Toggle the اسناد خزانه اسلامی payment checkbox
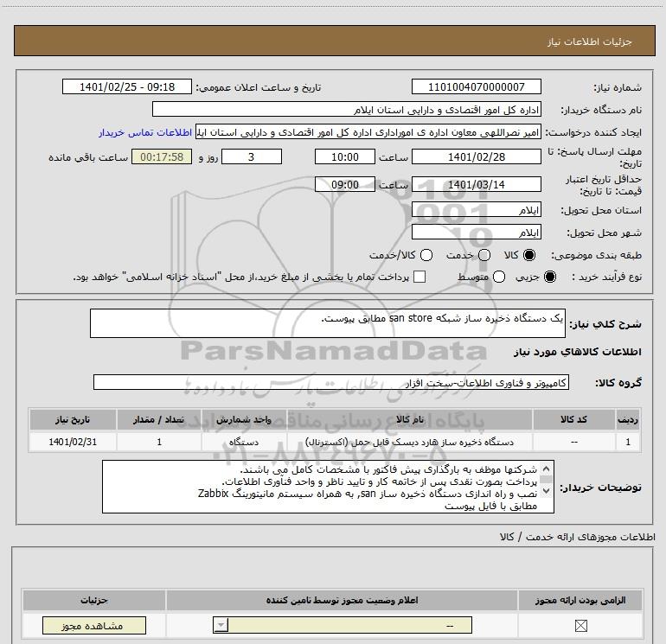Viewport: 666px width, 644px height. pos(419,277)
